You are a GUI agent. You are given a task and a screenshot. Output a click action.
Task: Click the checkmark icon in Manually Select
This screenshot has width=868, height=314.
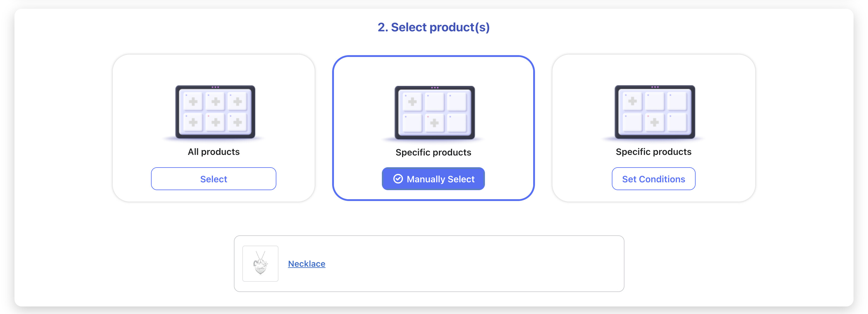pyautogui.click(x=398, y=179)
